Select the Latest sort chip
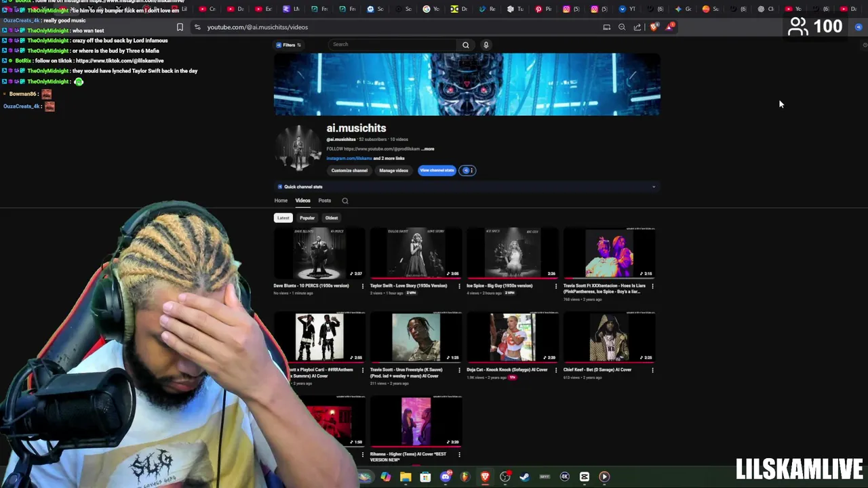This screenshot has height=488, width=868. 283,218
